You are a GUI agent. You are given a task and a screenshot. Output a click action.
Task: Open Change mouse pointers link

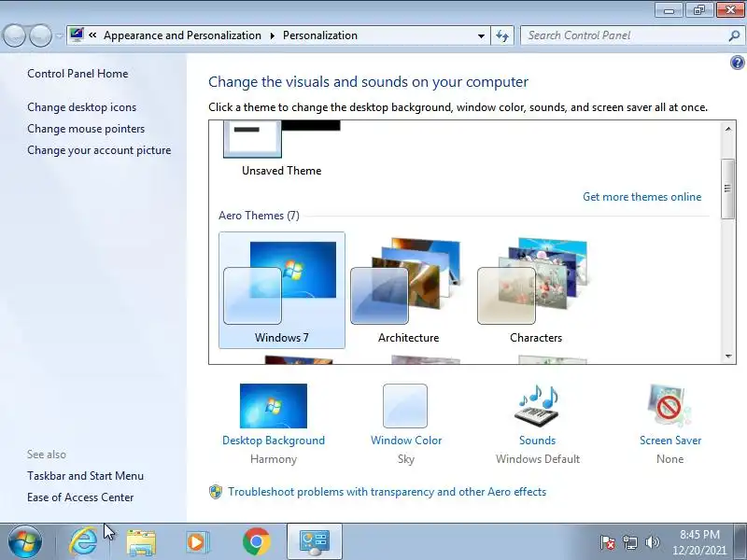86,129
